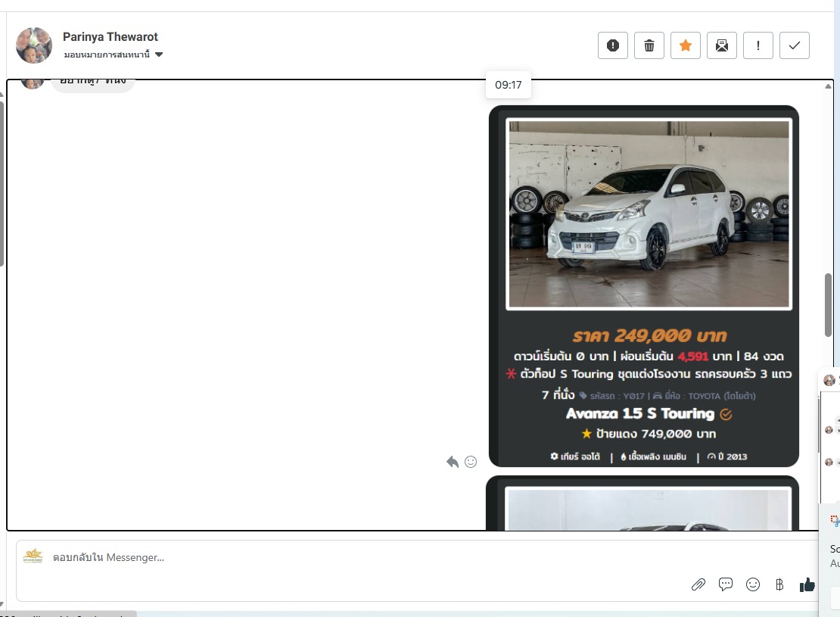840x617 pixels.
Task: Flag conversation with plain exclamation mark button
Action: tap(758, 45)
